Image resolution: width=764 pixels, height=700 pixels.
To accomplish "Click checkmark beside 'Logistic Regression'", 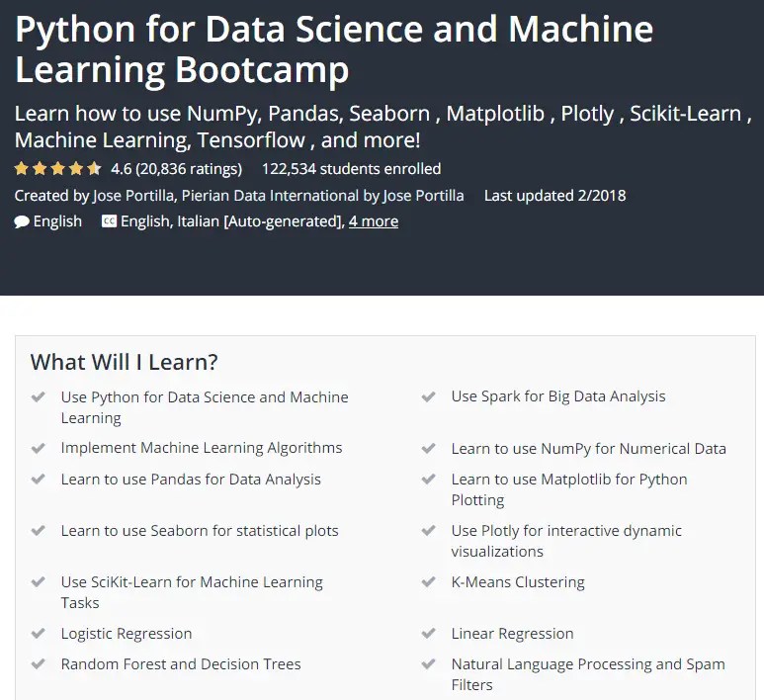I will tap(38, 633).
